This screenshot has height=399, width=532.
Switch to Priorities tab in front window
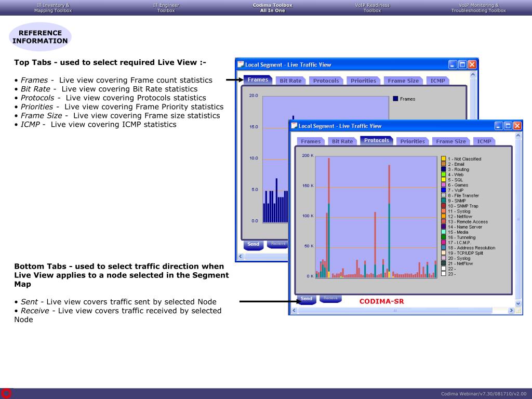(413, 141)
